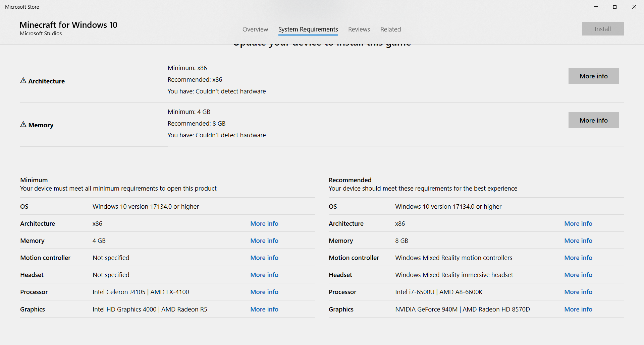Click the Recommended section heading
Viewport: 644px width, 345px height.
click(350, 180)
